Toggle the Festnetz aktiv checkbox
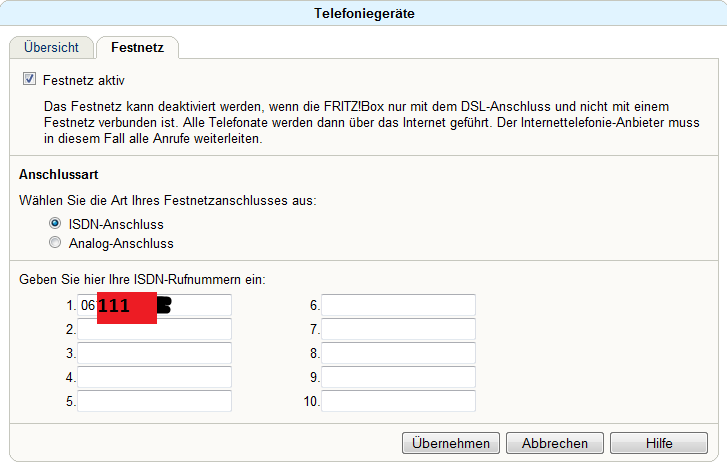The width and height of the screenshot is (727, 462). [28, 79]
